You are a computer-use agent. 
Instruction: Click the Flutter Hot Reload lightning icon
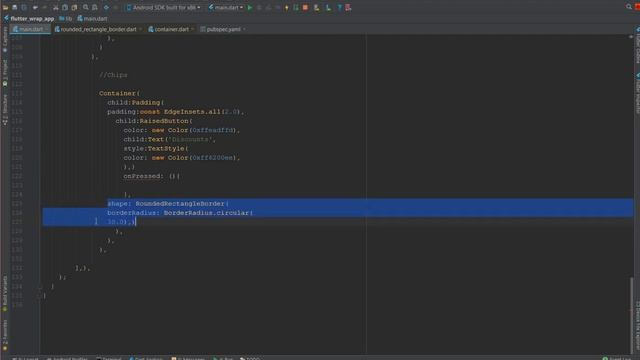click(x=287, y=7)
